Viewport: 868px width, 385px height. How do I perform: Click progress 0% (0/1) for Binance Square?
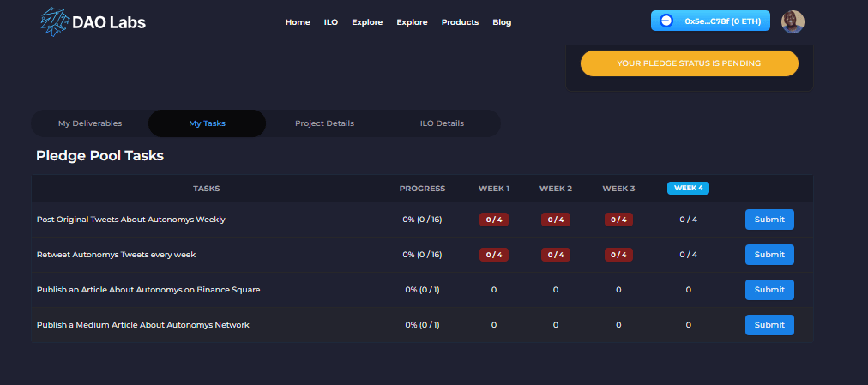click(422, 290)
